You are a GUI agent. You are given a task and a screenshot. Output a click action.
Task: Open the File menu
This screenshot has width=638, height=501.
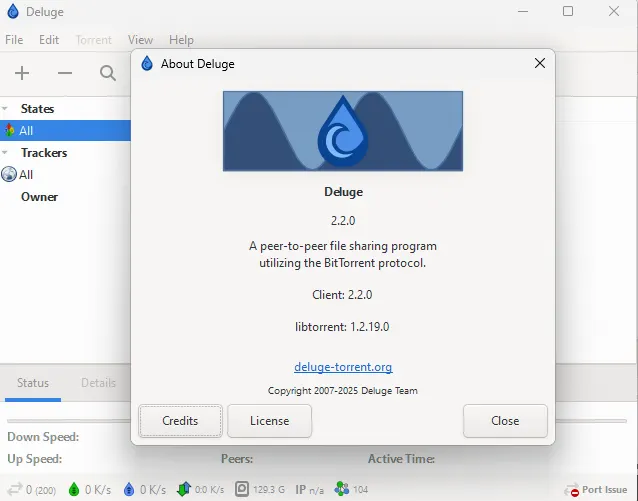tap(14, 40)
